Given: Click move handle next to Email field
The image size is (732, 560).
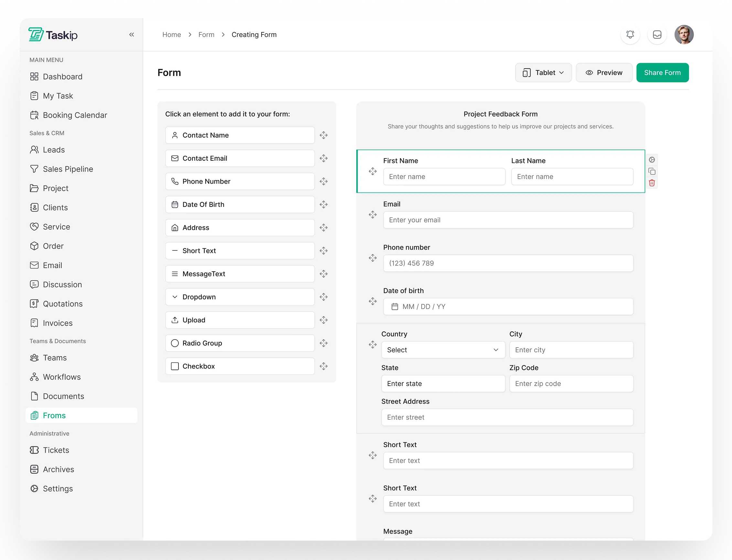Looking at the screenshot, I should [372, 215].
